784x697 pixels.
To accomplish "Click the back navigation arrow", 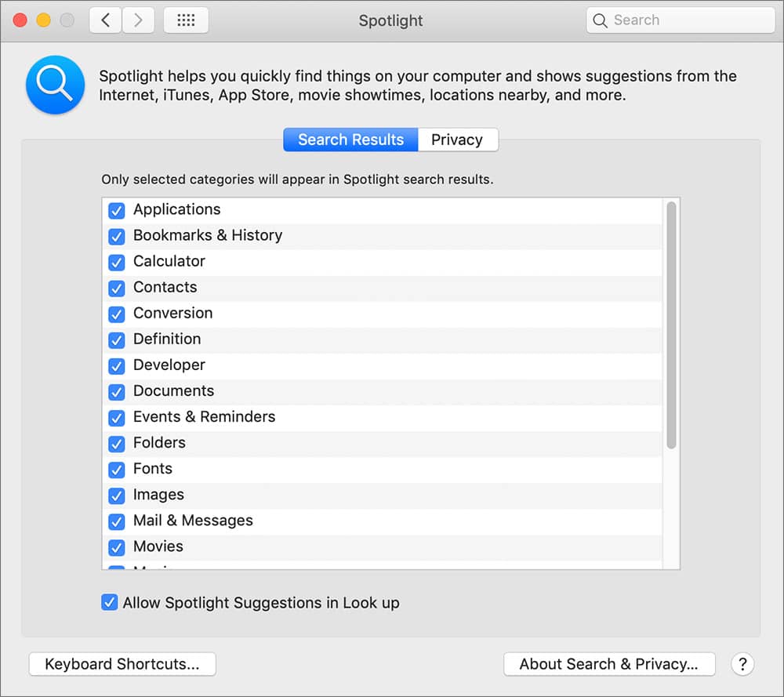I will pyautogui.click(x=105, y=20).
